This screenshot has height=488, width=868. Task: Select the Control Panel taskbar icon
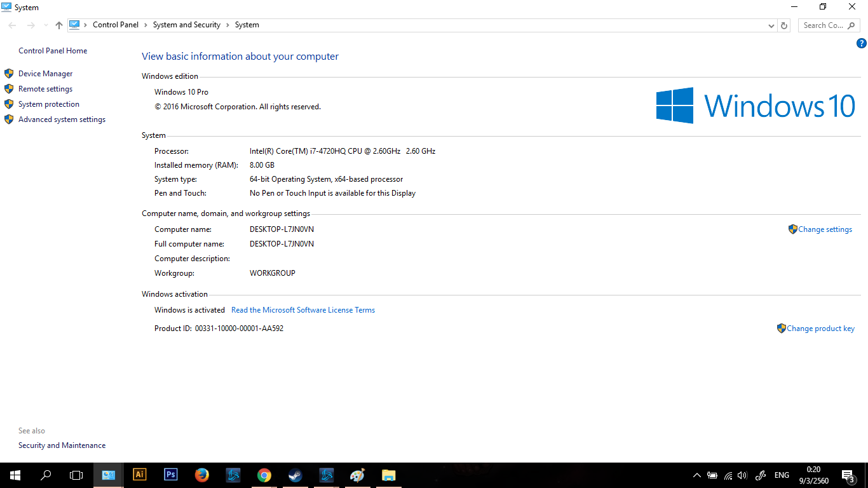(109, 475)
